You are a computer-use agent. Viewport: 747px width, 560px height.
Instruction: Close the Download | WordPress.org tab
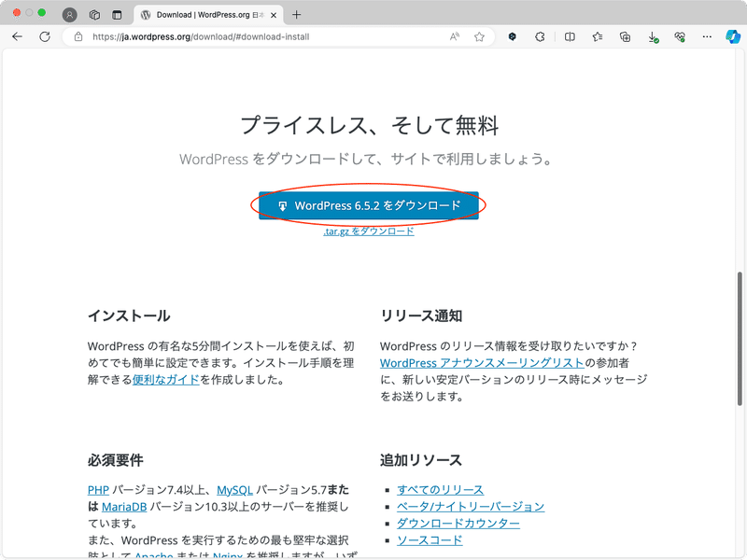(x=274, y=15)
